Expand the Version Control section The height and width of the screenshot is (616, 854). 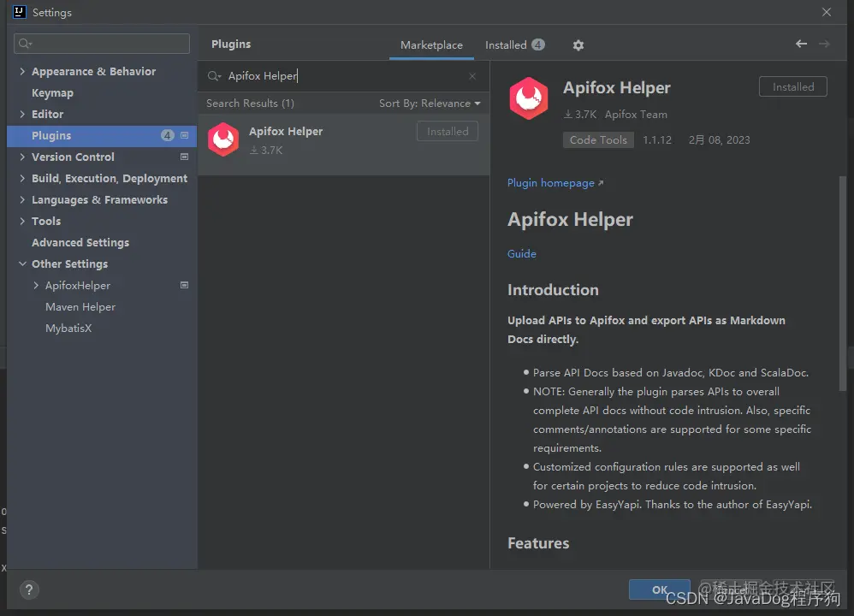[22, 157]
